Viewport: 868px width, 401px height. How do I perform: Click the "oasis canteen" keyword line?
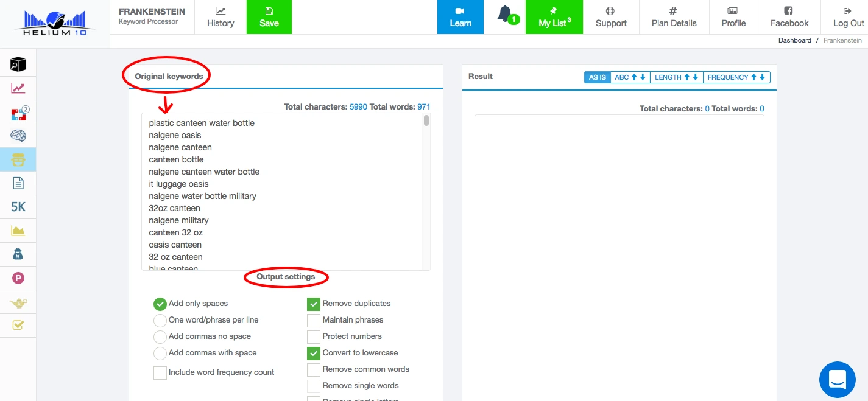(x=175, y=245)
